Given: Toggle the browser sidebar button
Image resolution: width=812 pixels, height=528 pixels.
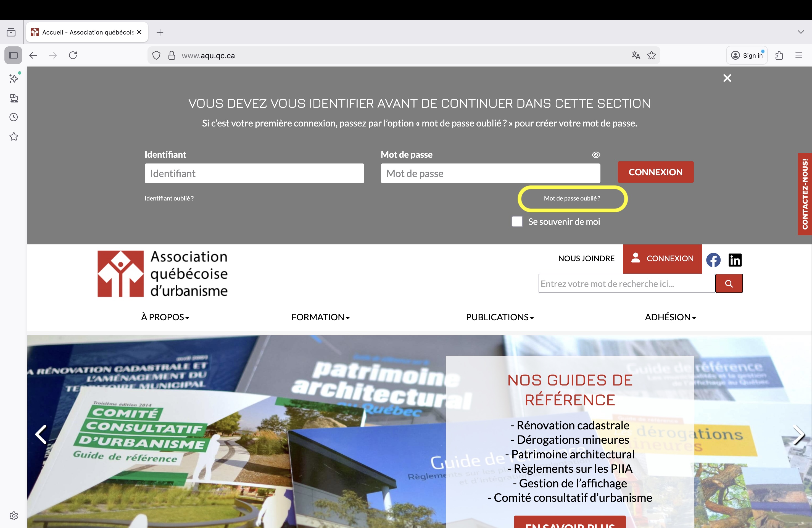Looking at the screenshot, I should pos(13,55).
